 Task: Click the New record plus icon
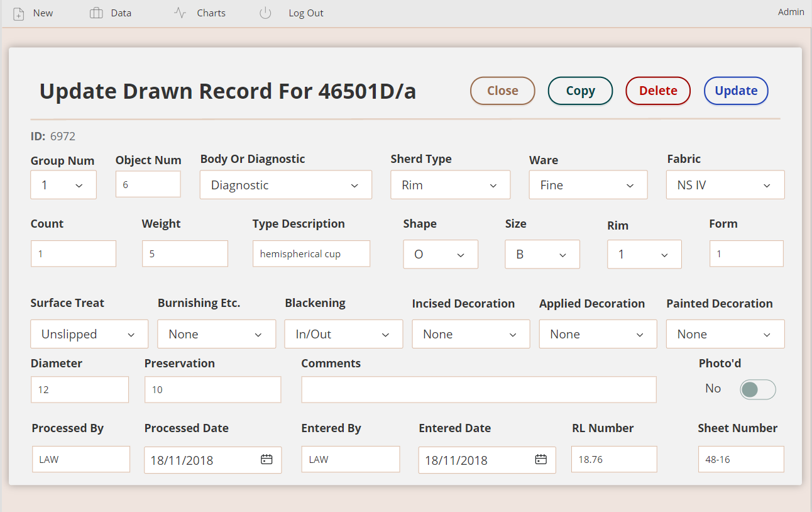[19, 13]
